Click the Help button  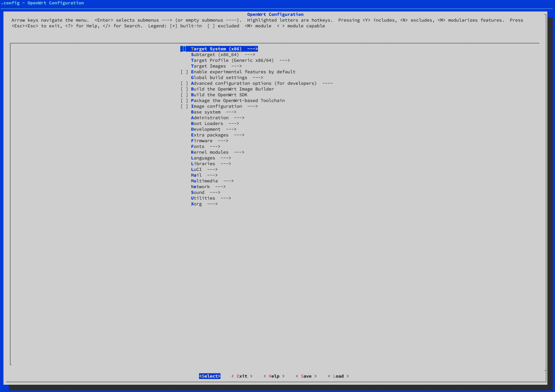pyautogui.click(x=274, y=376)
